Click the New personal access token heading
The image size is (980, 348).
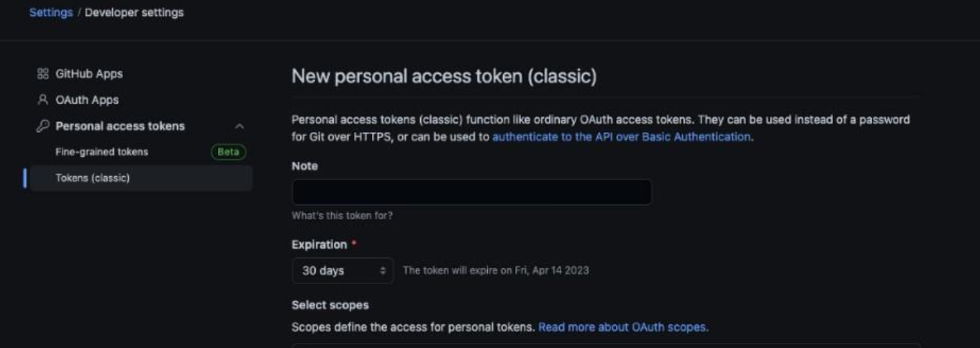pos(444,76)
